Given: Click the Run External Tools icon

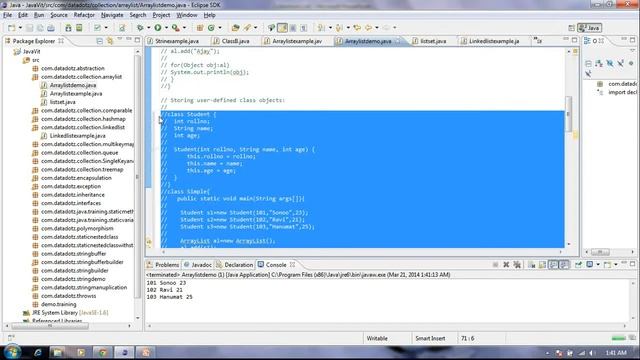Looking at the screenshot, I should point(176,28).
